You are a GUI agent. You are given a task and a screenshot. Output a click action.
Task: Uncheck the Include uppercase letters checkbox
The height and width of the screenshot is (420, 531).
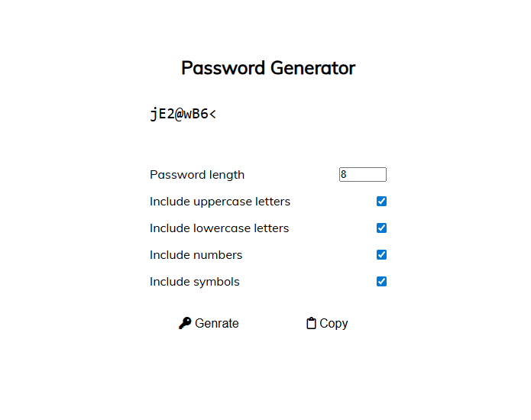(382, 202)
